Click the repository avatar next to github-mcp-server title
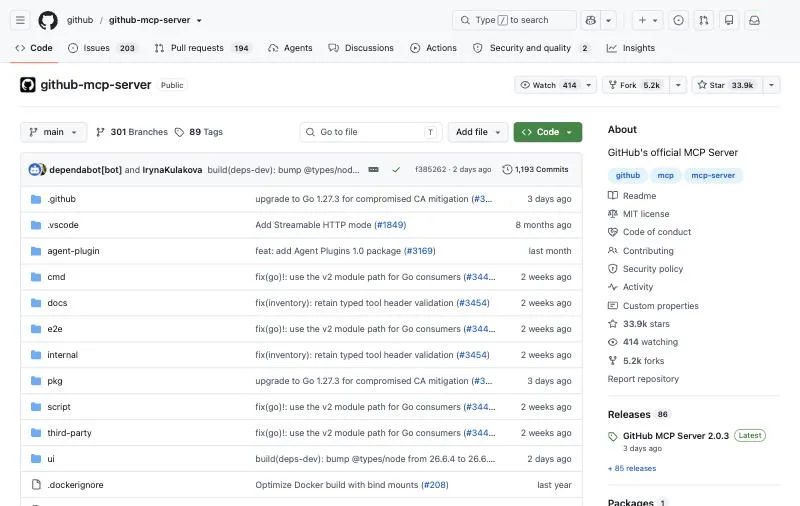 [28, 85]
